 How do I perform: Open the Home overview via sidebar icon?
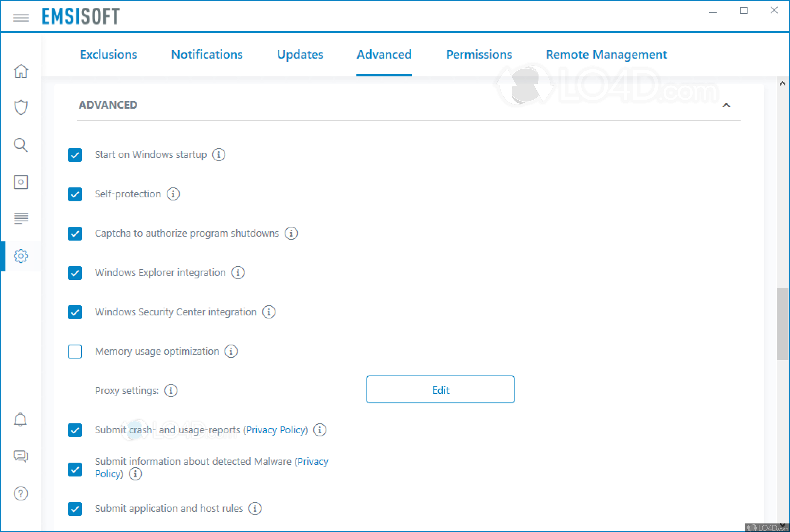(21, 72)
